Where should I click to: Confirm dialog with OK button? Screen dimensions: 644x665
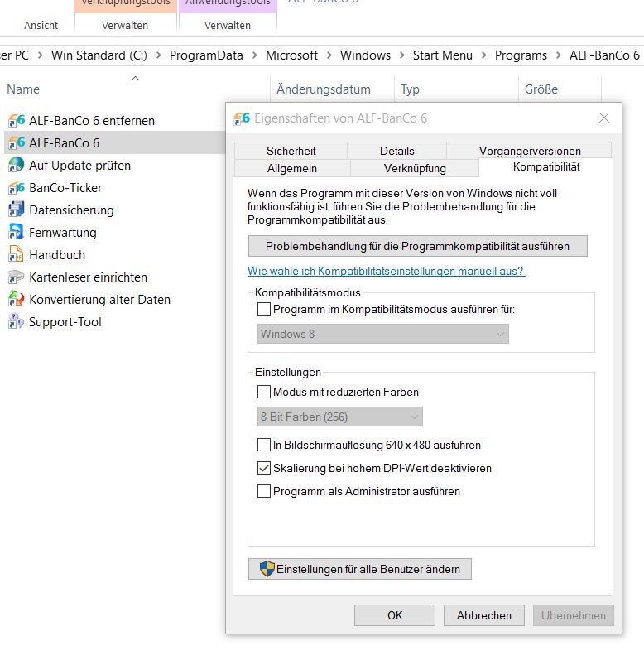pos(395,615)
